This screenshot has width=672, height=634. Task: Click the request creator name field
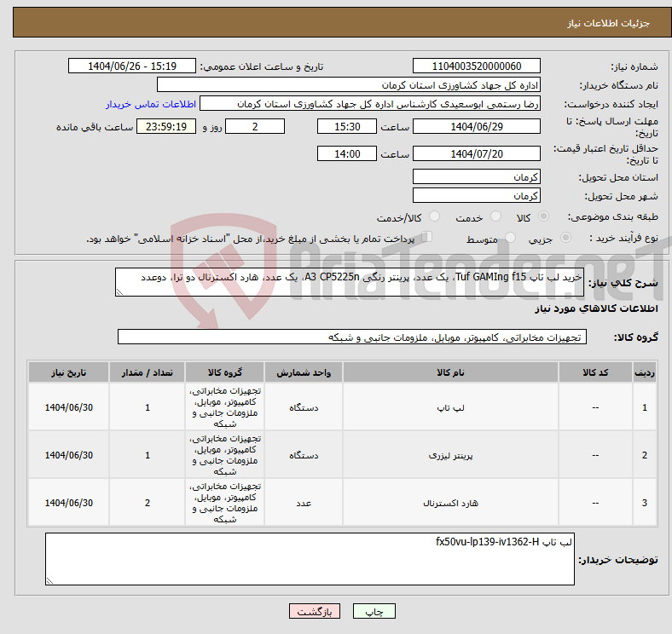[x=370, y=104]
